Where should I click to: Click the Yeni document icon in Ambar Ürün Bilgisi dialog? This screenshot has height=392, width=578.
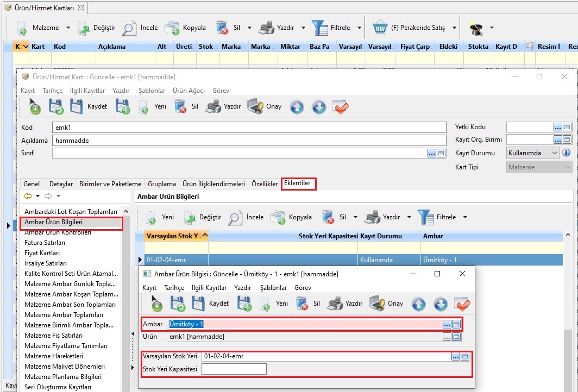[x=266, y=304]
